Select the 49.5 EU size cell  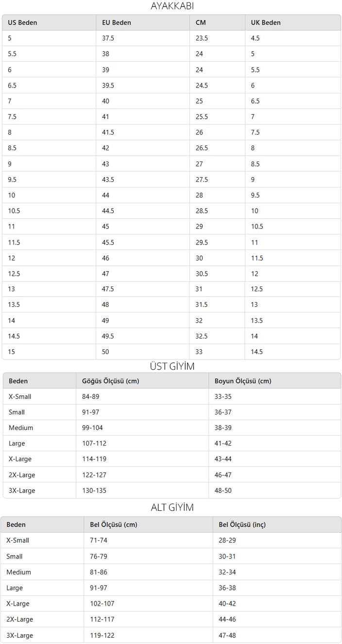tap(143, 336)
